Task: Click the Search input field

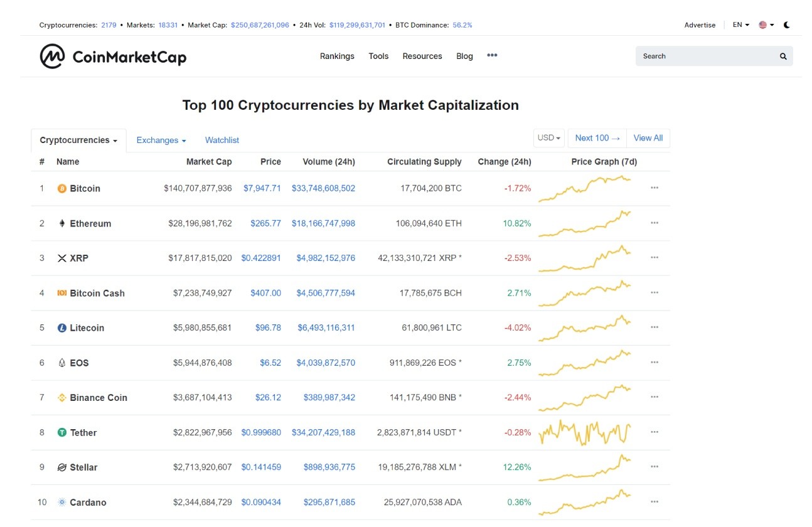Action: coord(708,56)
